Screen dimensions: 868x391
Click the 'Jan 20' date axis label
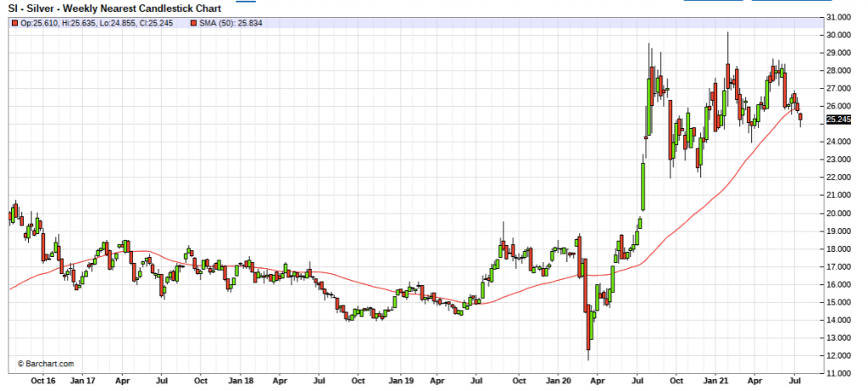(x=558, y=381)
